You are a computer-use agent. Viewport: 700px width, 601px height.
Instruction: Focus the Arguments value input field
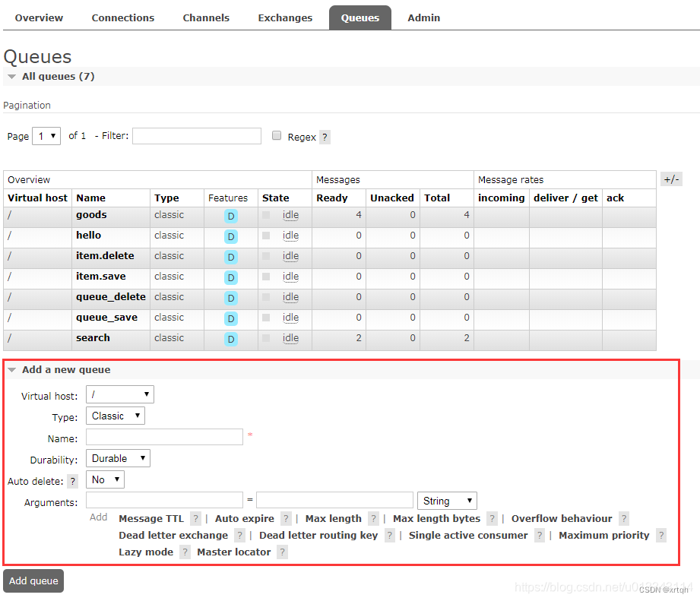click(335, 500)
